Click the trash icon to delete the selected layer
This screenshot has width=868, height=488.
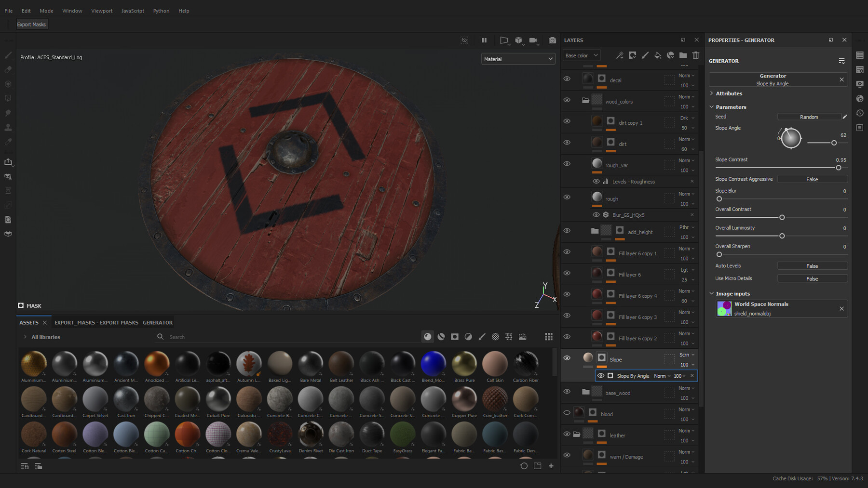tap(696, 56)
